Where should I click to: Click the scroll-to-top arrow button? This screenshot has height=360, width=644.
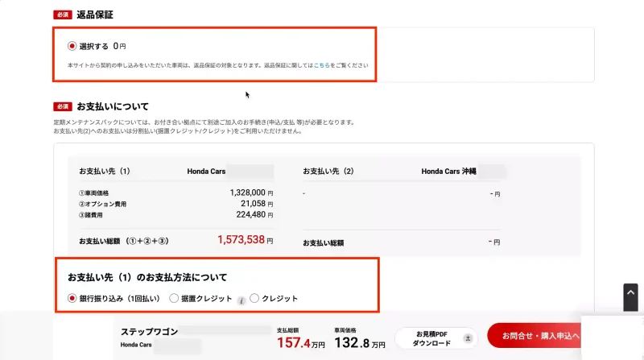point(630,297)
